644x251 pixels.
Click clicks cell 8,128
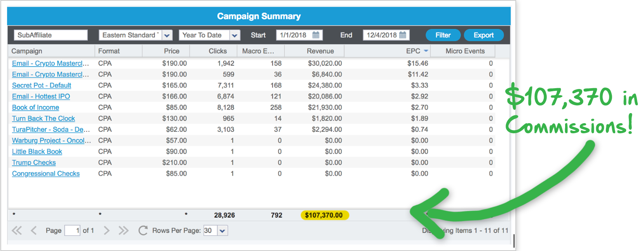tap(226, 108)
